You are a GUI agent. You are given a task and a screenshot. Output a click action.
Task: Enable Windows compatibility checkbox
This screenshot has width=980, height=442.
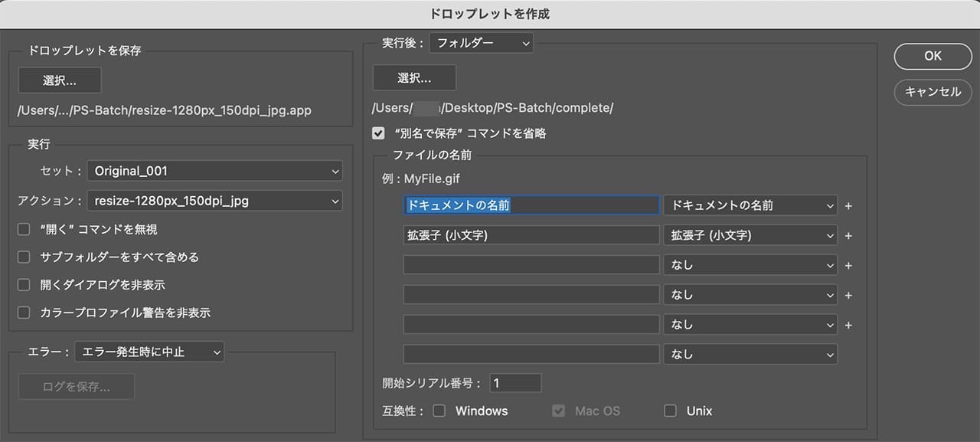click(x=439, y=411)
